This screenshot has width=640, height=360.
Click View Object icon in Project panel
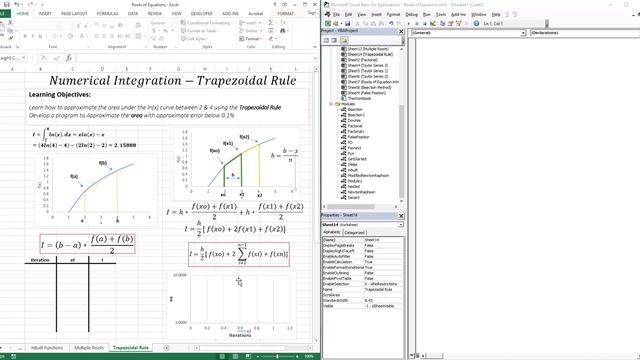(x=334, y=40)
